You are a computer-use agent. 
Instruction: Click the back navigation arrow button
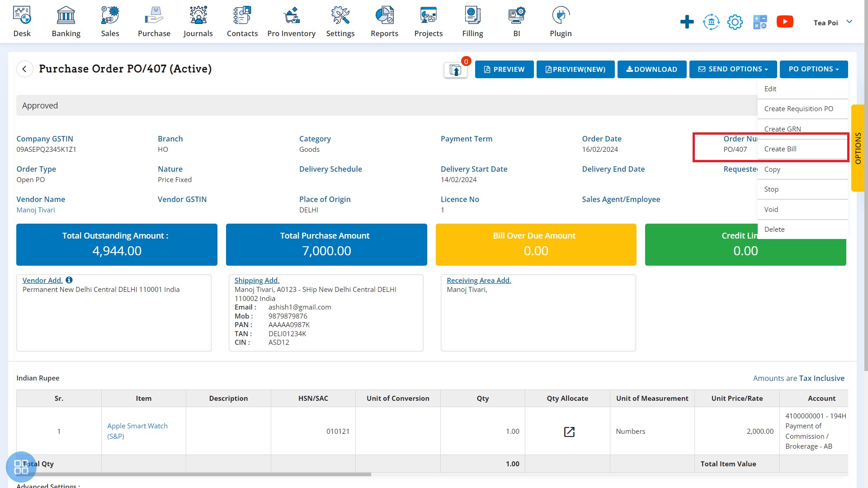coord(24,69)
